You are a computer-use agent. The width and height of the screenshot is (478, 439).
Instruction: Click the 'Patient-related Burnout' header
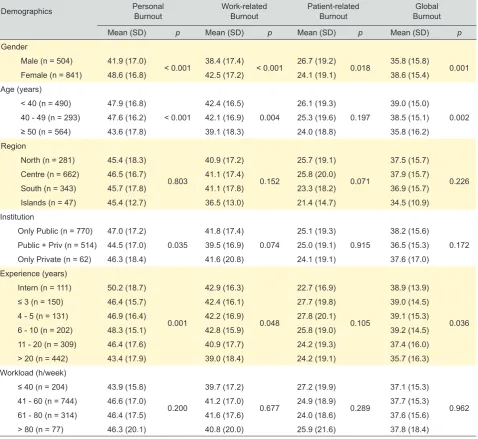(333, 11)
